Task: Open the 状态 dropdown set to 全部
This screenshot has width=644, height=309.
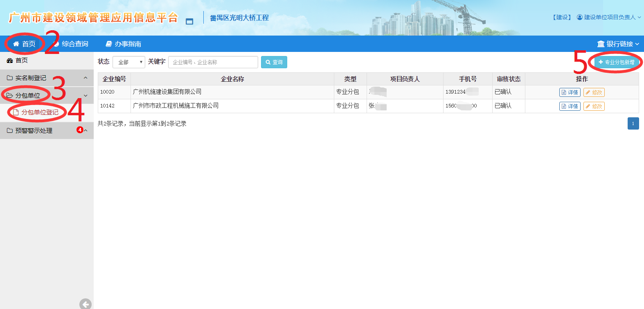Action: coord(129,62)
